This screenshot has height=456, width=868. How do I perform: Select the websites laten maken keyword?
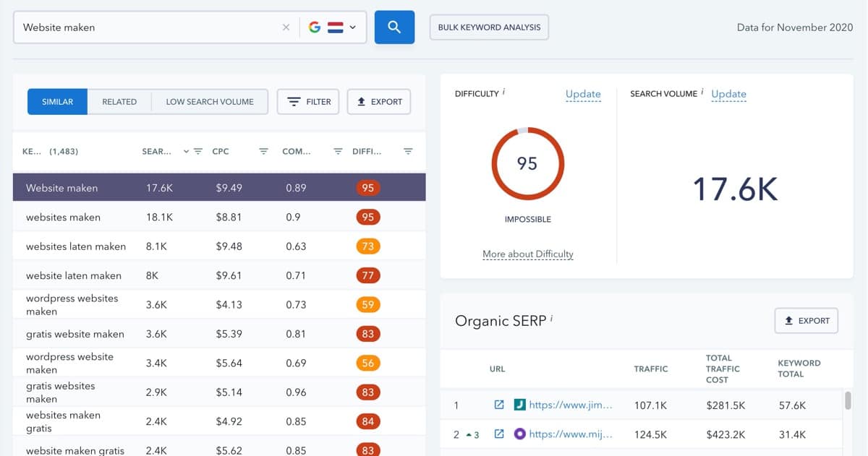76,246
